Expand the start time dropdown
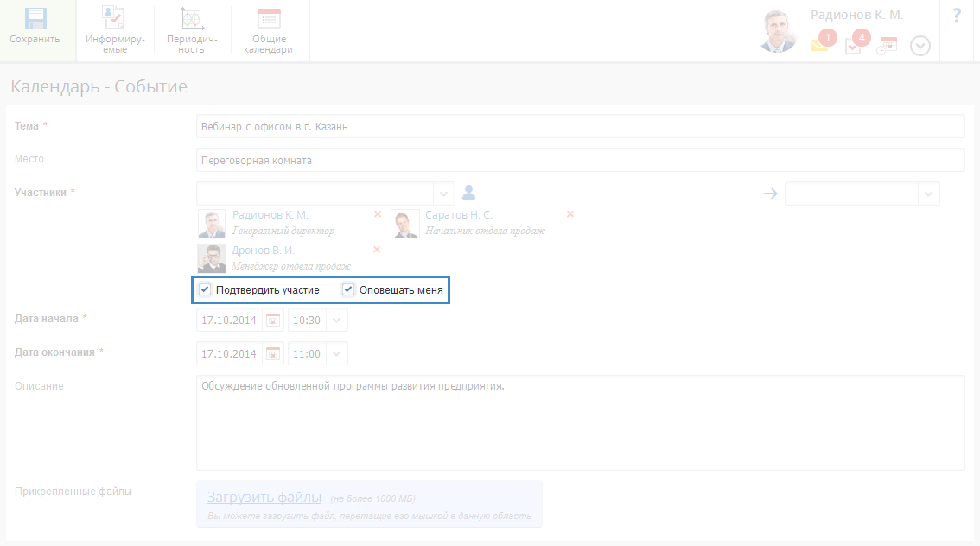The height and width of the screenshot is (546, 980). 337,320
